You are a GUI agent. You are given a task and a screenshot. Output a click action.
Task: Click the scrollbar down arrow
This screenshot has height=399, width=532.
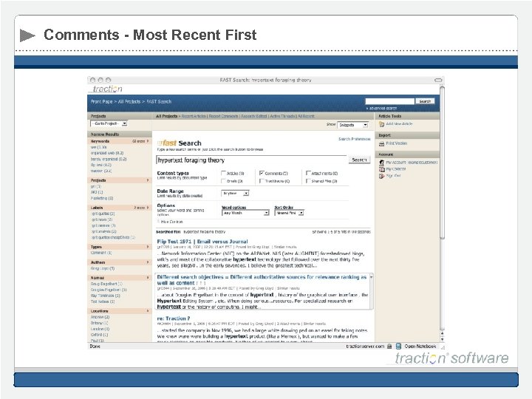coord(442,339)
